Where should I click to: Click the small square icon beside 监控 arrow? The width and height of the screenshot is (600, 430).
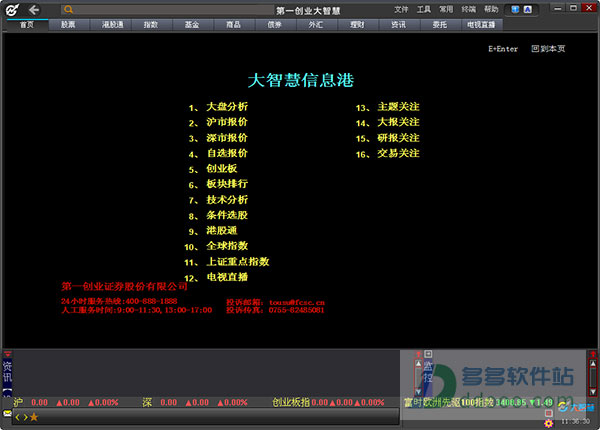point(428,354)
